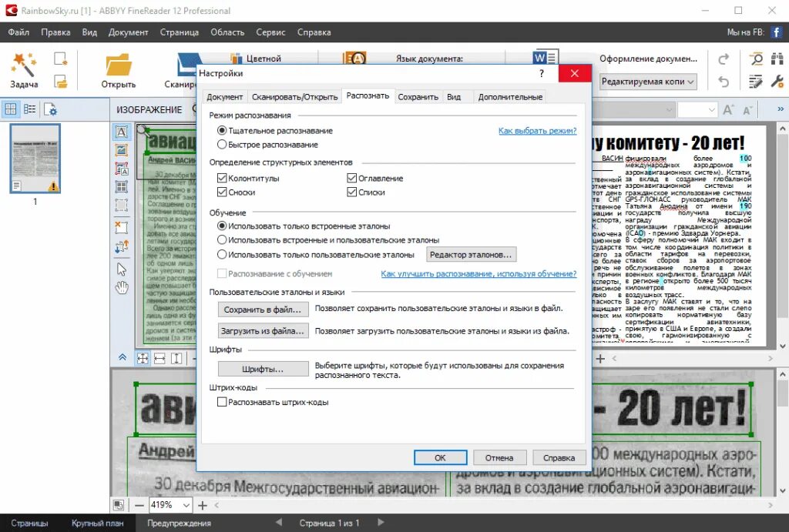789x532 pixels.
Task: Click the Справка button in dialog
Action: point(559,457)
